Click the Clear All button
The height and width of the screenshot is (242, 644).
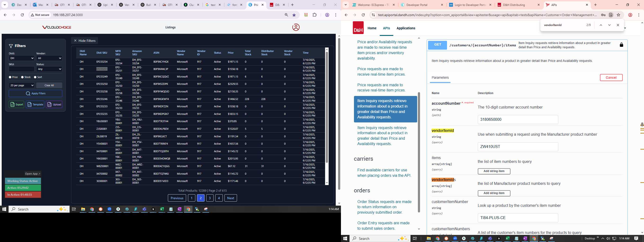click(49, 85)
